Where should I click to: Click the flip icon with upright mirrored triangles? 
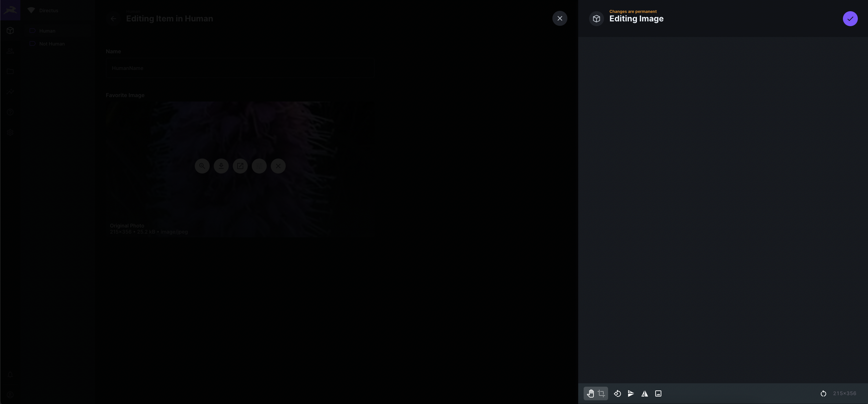point(644,393)
